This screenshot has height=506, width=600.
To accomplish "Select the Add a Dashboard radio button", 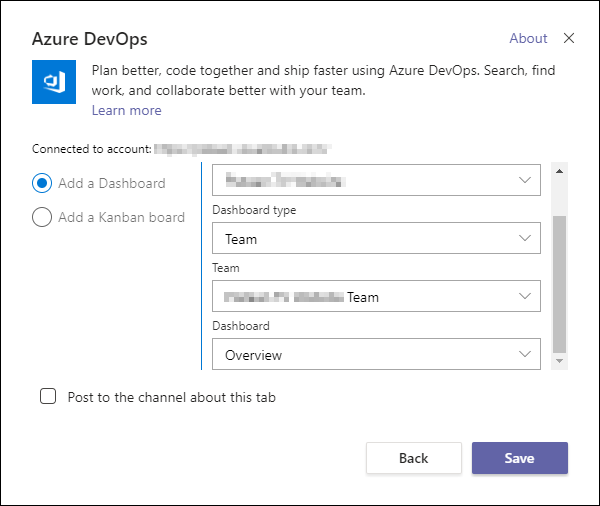I will point(42,183).
